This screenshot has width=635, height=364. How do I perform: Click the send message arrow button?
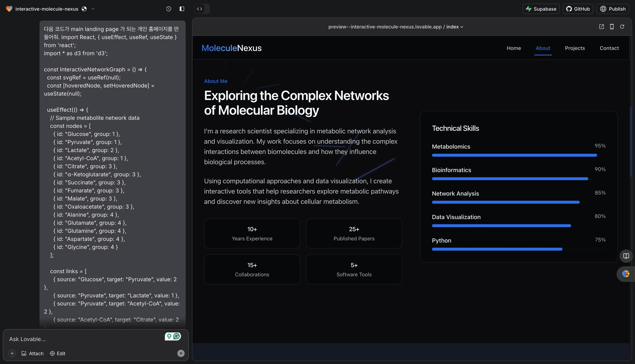181,353
